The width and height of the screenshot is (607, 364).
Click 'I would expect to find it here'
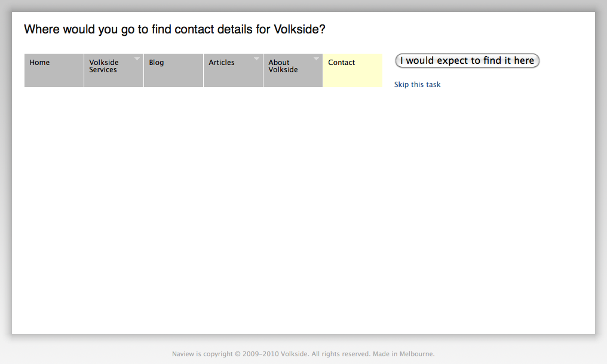coord(467,61)
